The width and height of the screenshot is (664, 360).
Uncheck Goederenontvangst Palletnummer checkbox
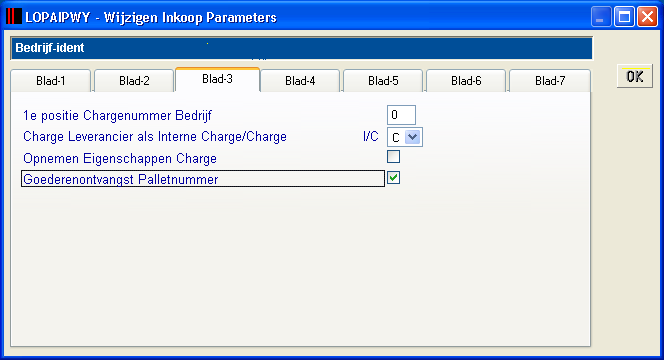[x=393, y=178]
